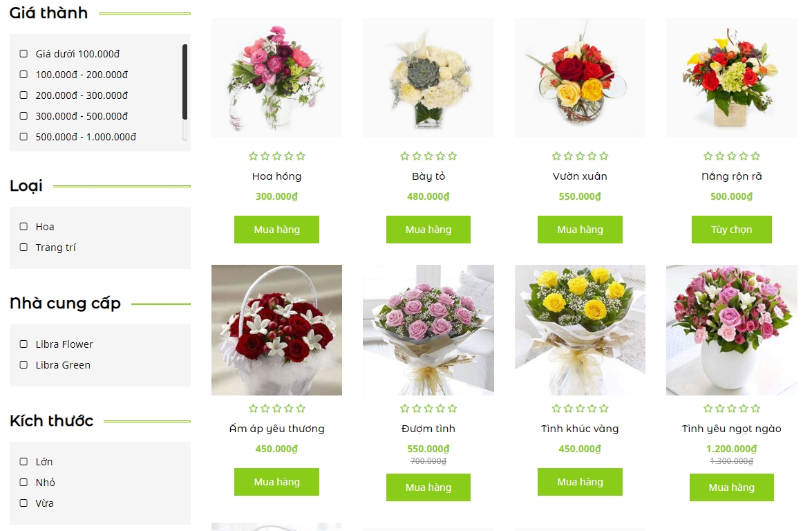
Task: Click first rating star under Hoa hồng
Action: pos(253,156)
